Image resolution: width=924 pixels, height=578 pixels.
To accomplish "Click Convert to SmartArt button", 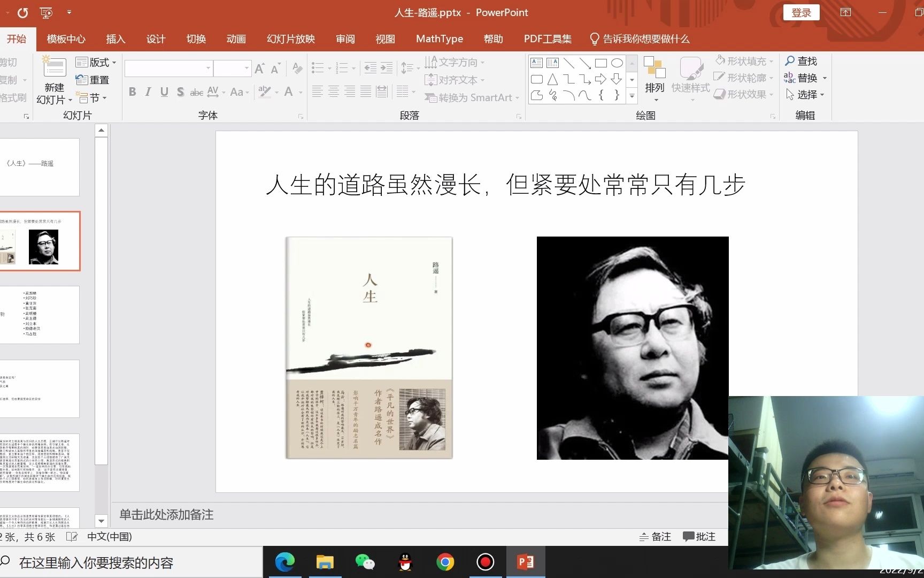I will pos(472,98).
